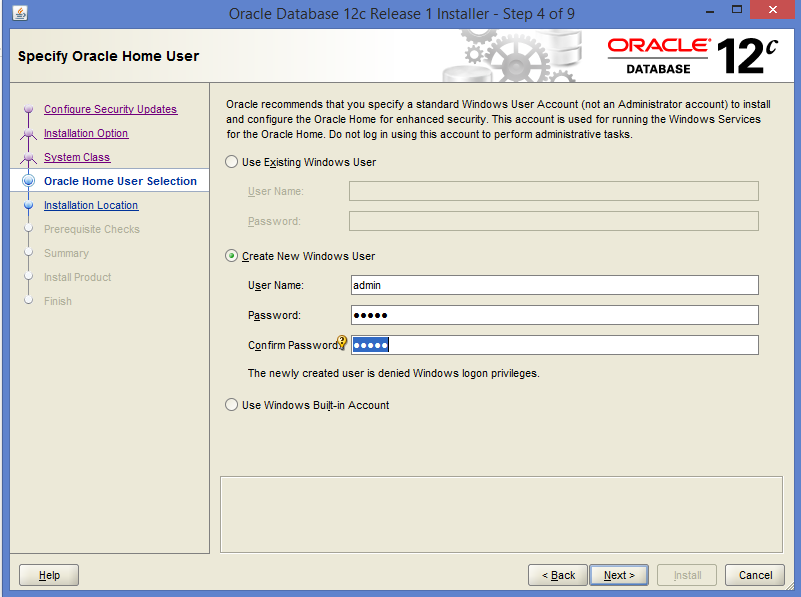Select Oracle Home User Selection step

click(x=120, y=181)
